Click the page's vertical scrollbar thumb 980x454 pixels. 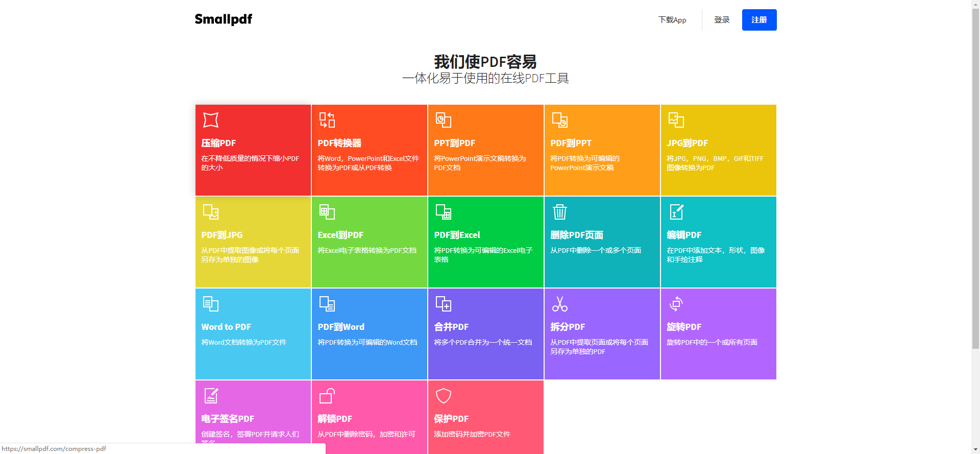[x=975, y=179]
